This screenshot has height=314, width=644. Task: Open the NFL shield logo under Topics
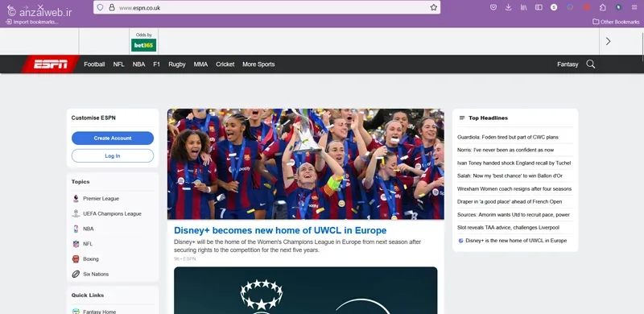pyautogui.click(x=76, y=244)
